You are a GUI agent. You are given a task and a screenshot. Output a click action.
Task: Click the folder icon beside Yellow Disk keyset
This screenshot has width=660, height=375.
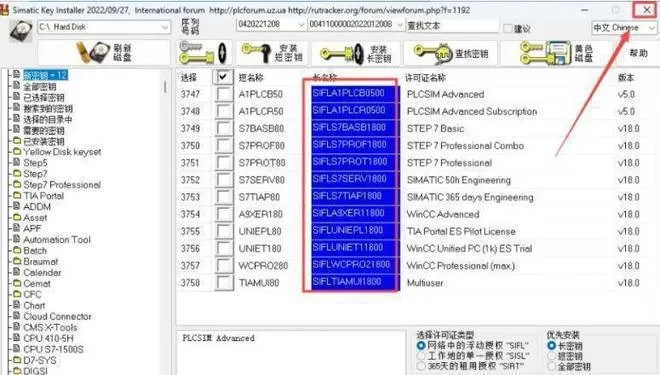(16, 152)
